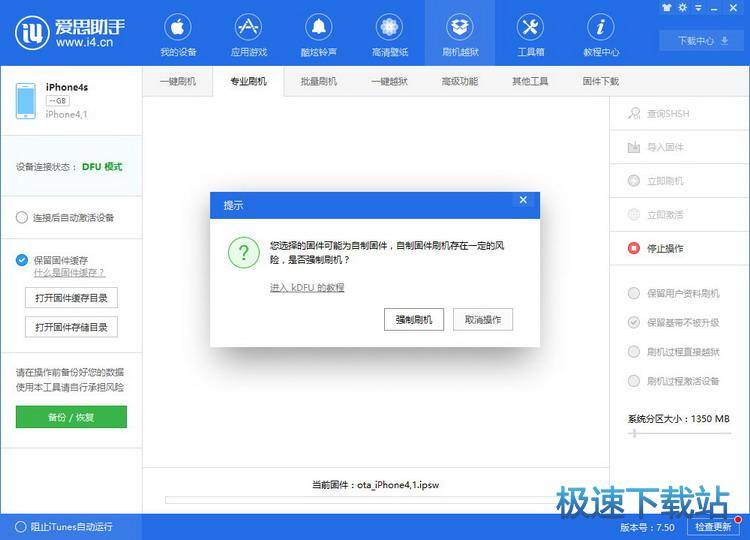Switch to 专业刷机 tab
The image size is (750, 540).
248,81
